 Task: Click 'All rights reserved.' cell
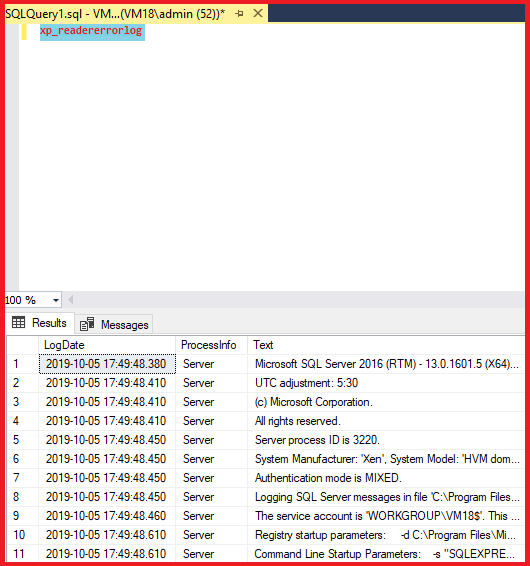point(386,421)
